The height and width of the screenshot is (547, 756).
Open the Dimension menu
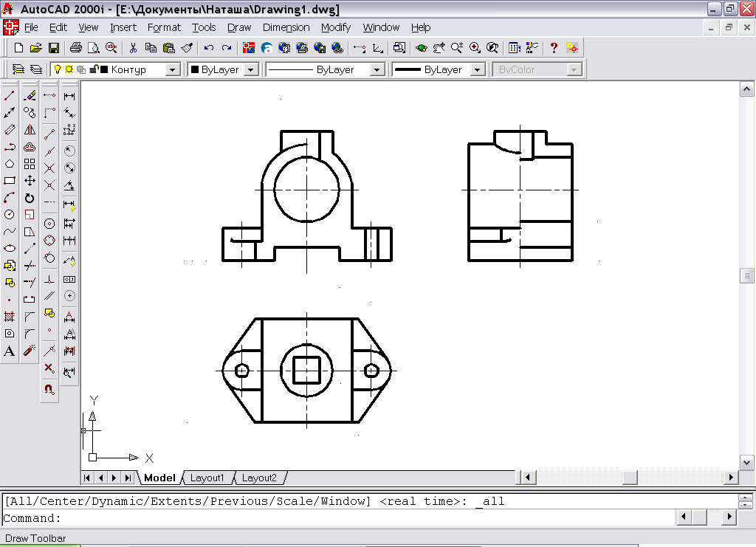(x=286, y=27)
